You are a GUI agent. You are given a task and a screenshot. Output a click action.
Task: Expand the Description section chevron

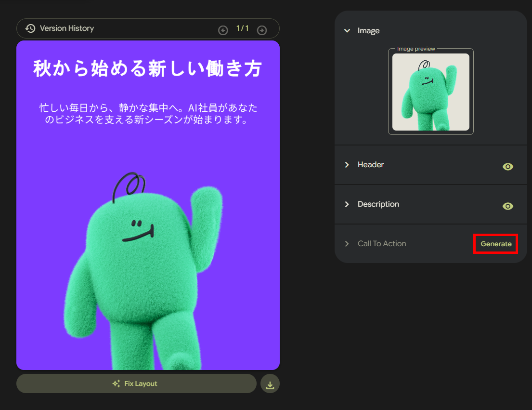click(x=347, y=204)
